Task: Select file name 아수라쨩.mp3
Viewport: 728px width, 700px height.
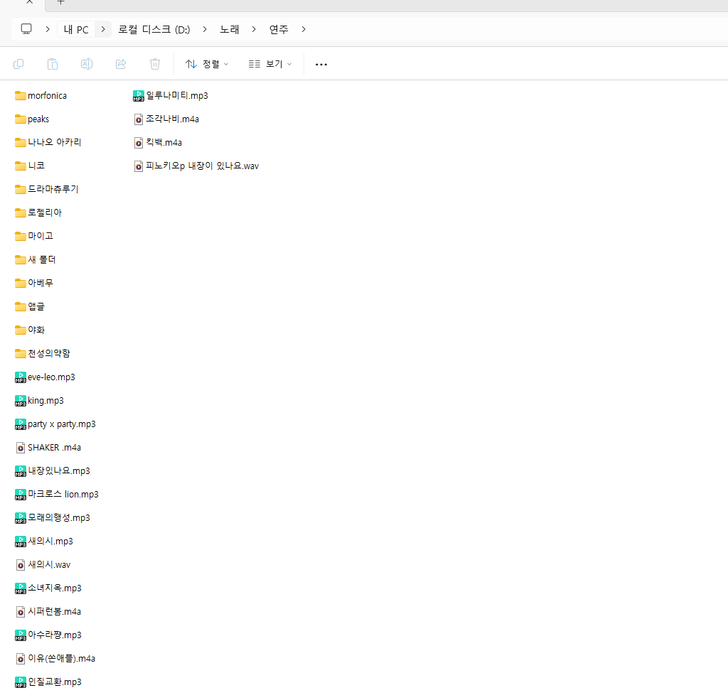Action: click(55, 635)
